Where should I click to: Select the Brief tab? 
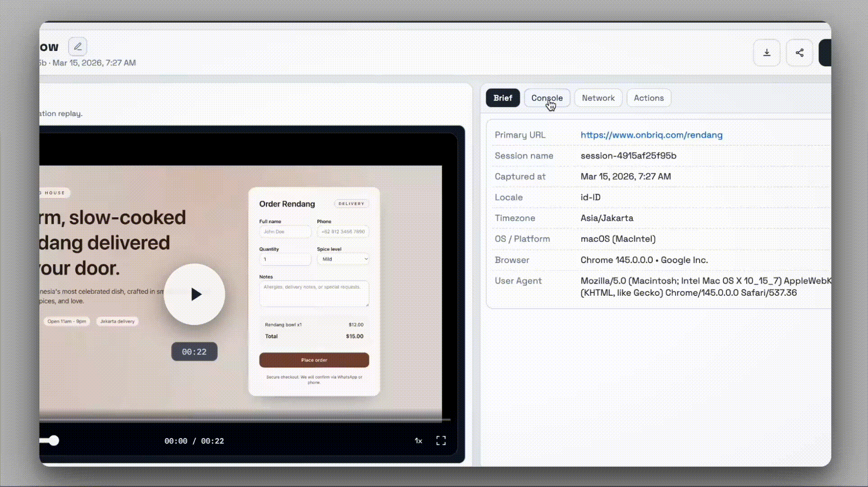(x=503, y=98)
